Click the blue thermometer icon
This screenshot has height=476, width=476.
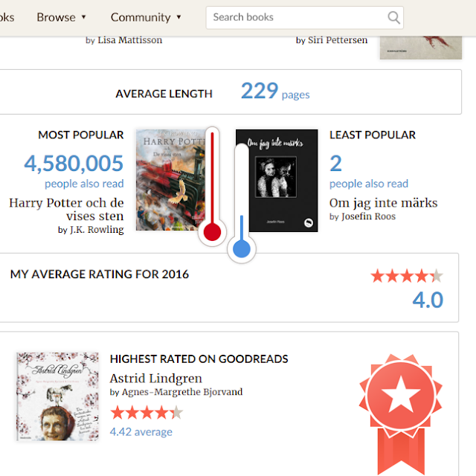point(242,203)
